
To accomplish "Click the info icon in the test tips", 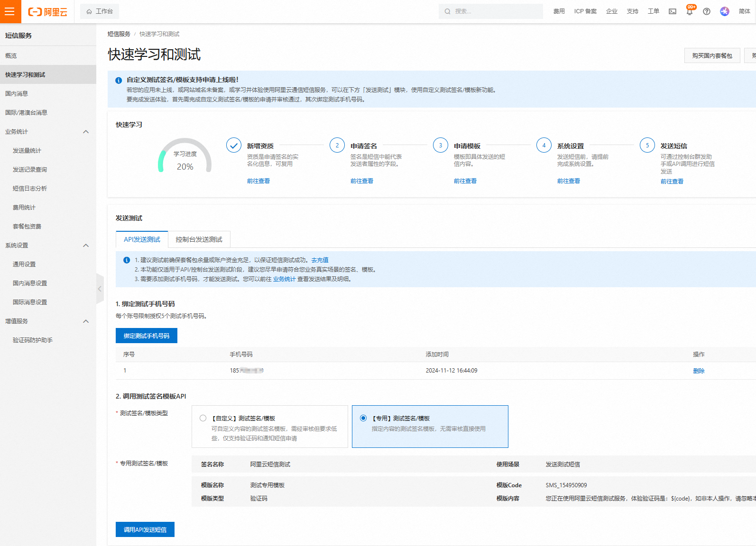I will 127,260.
